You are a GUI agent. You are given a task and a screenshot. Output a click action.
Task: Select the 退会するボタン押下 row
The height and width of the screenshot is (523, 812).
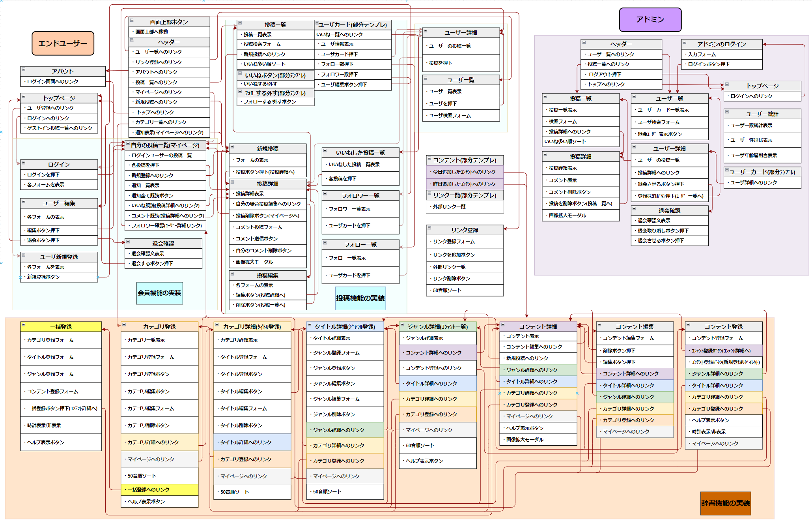tap(163, 264)
